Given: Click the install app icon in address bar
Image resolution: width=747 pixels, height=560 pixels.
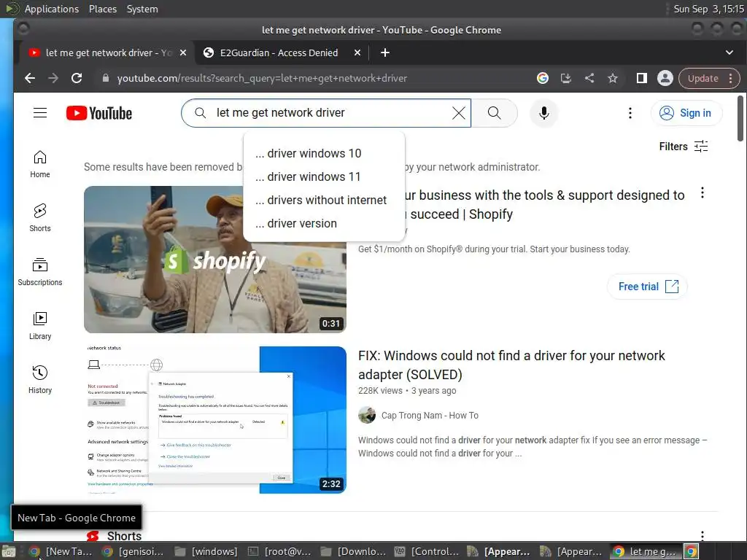Looking at the screenshot, I should [x=566, y=78].
